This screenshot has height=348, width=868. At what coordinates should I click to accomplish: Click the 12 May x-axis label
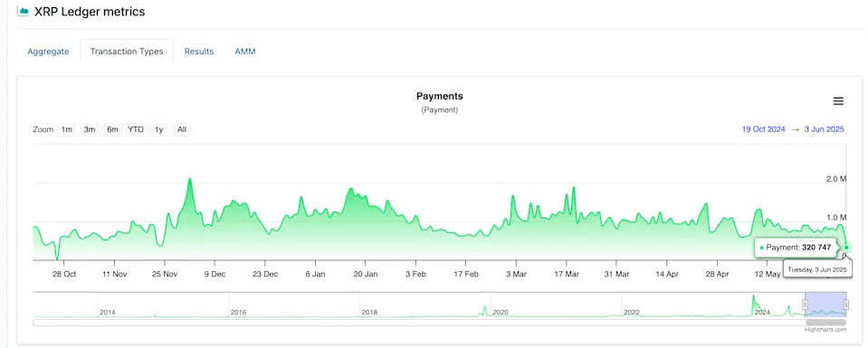point(768,274)
